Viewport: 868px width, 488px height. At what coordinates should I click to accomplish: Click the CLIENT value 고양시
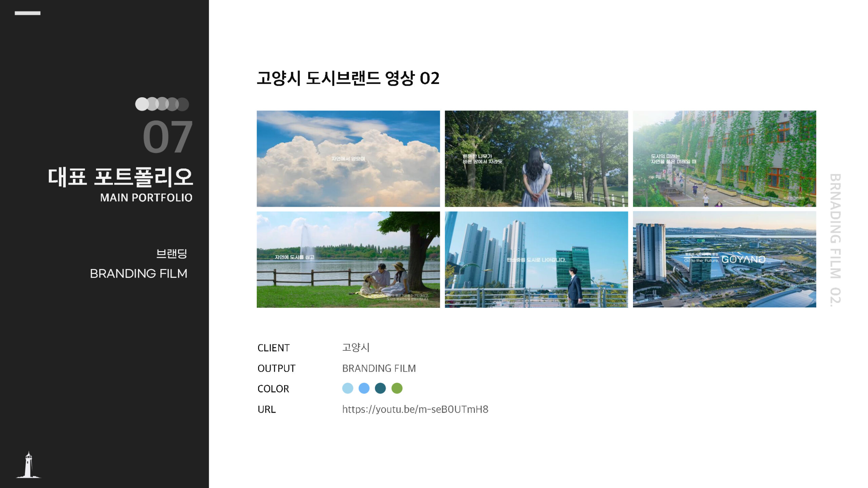(x=356, y=347)
